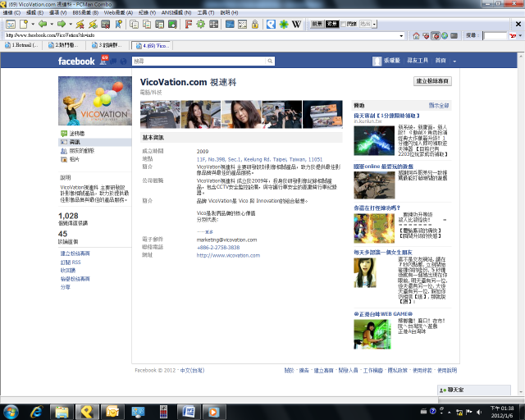Open the search engine dropdown arrow
Image resolution: width=525 pixels, height=420 pixels.
[520, 35]
